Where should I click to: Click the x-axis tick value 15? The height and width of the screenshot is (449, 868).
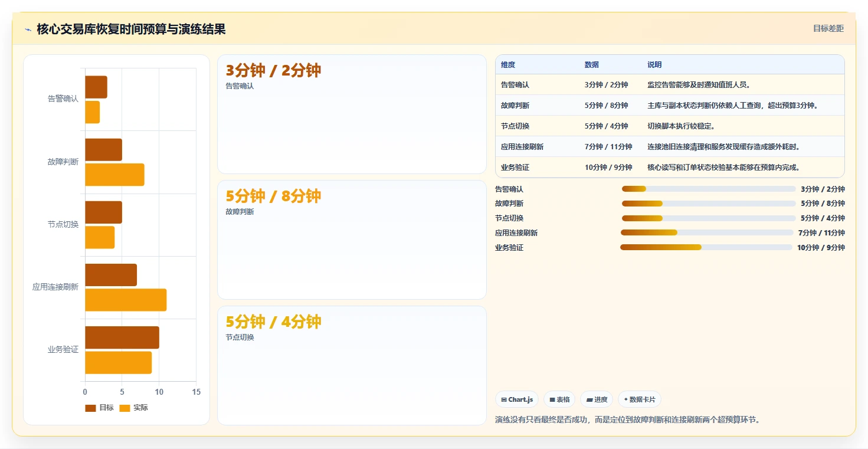[x=196, y=392]
